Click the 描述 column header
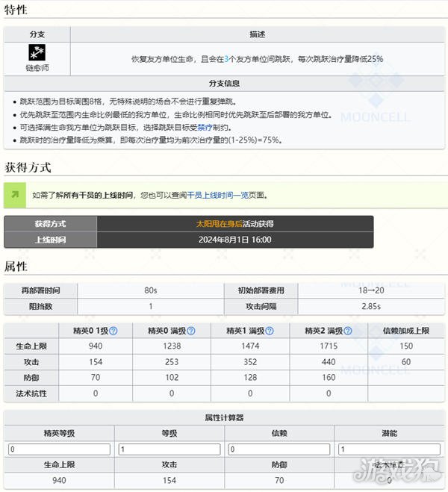Image resolution: width=448 pixels, height=492 pixels. (x=258, y=34)
